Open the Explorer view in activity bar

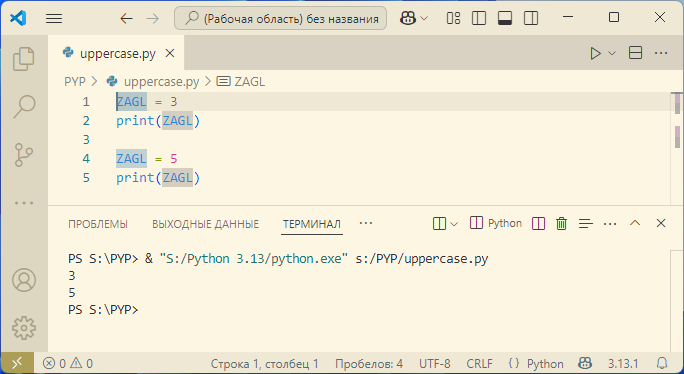point(24,58)
